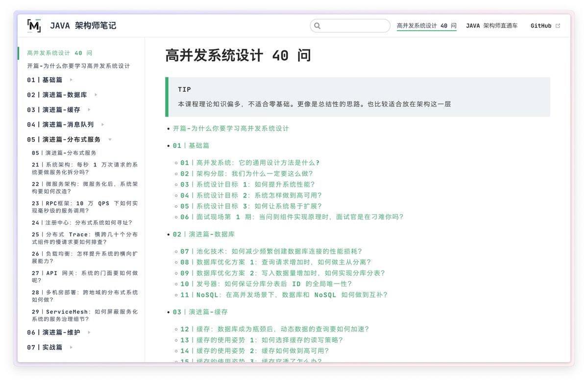Open link 06 | 面试现场第 1 期

[292, 216]
